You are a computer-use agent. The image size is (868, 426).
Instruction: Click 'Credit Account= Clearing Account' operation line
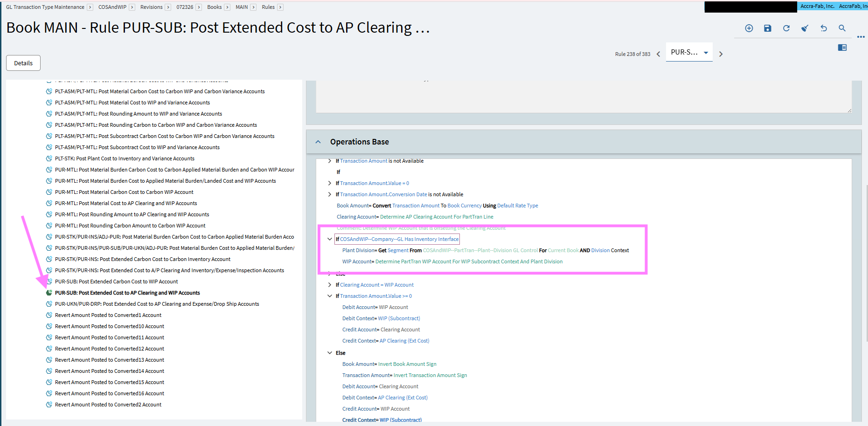tap(381, 330)
